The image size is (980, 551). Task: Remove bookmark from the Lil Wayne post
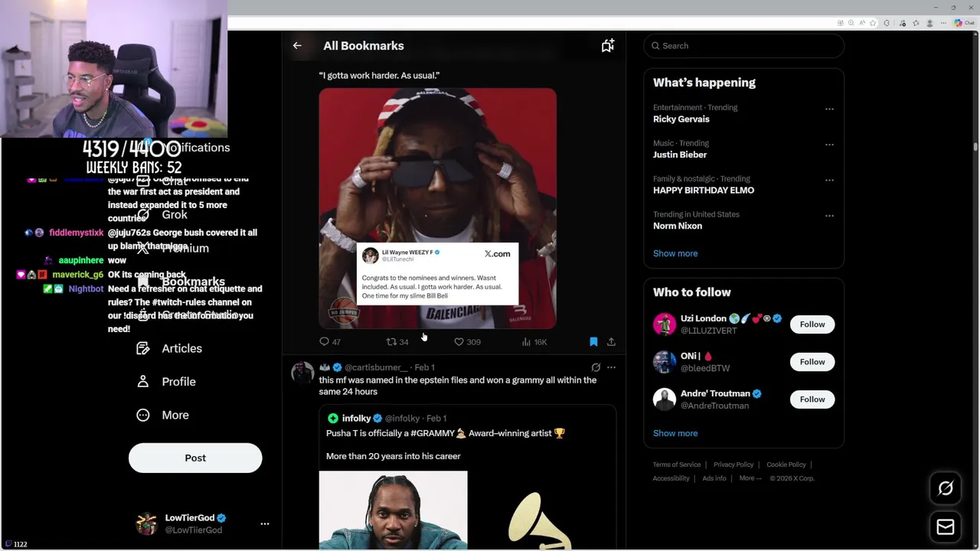point(593,342)
